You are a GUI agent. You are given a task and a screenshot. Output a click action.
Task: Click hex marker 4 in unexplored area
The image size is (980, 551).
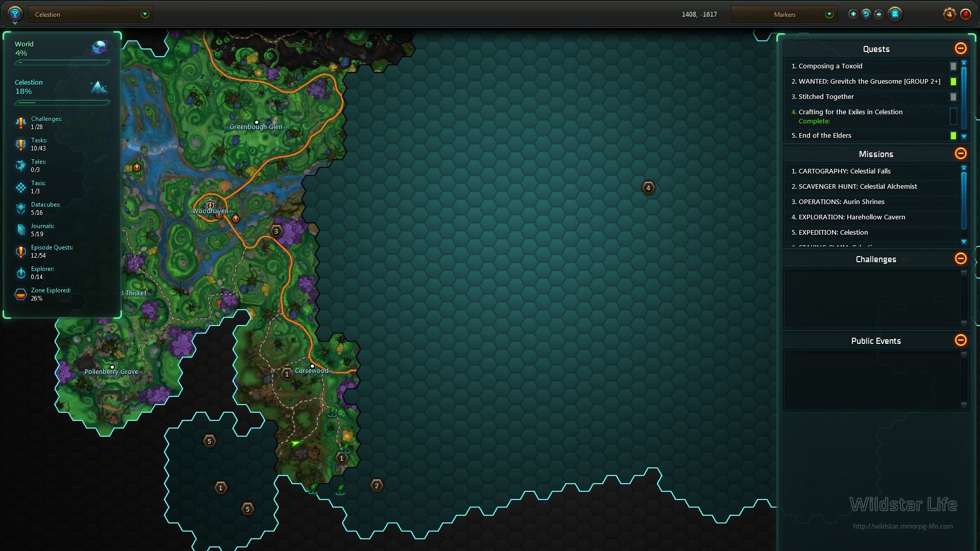[x=648, y=188]
